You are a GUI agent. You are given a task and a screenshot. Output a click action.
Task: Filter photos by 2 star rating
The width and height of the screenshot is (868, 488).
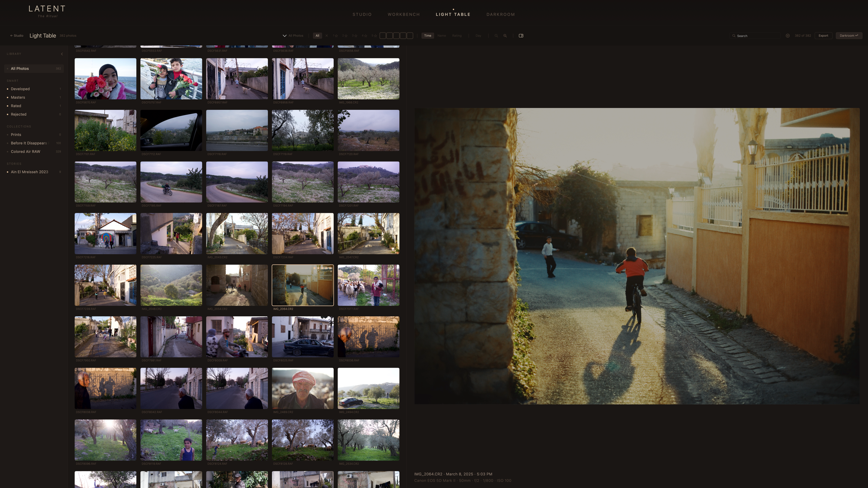coord(345,36)
